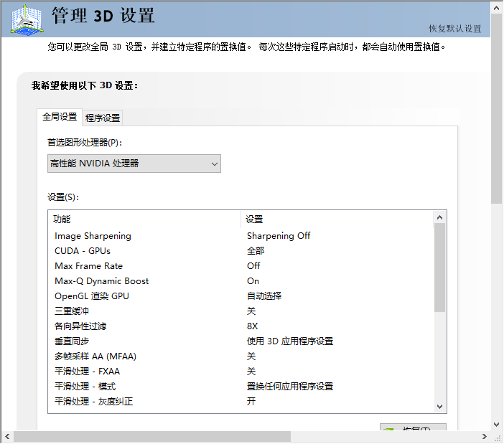Click 恢复默认设置 link in header
This screenshot has width=504, height=444.
(x=455, y=29)
